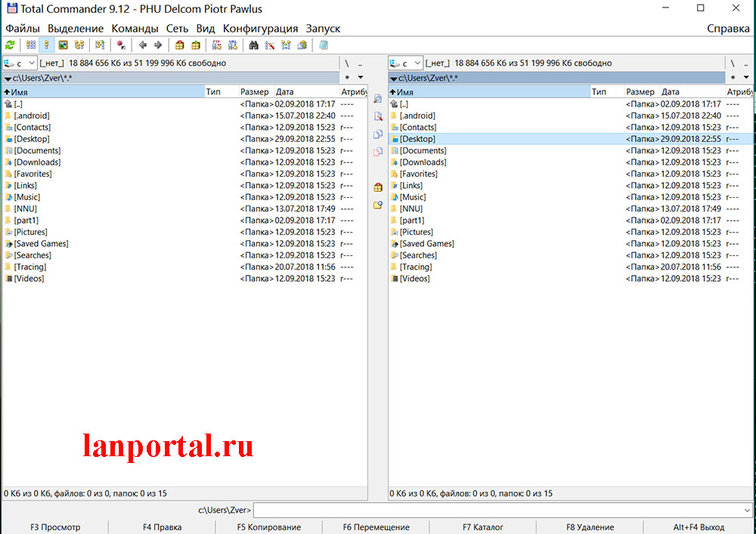Open the Справка help menu
756x534 pixels.
pyautogui.click(x=728, y=29)
